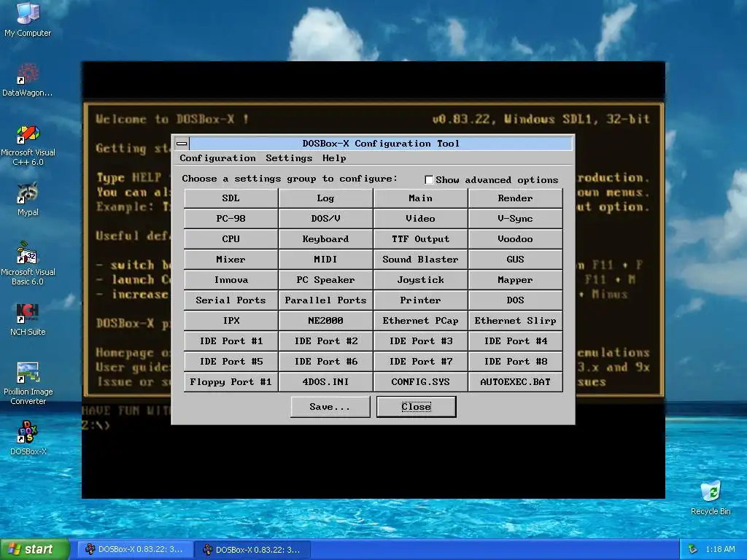
Task: Open the IPX settings group
Action: 231,321
